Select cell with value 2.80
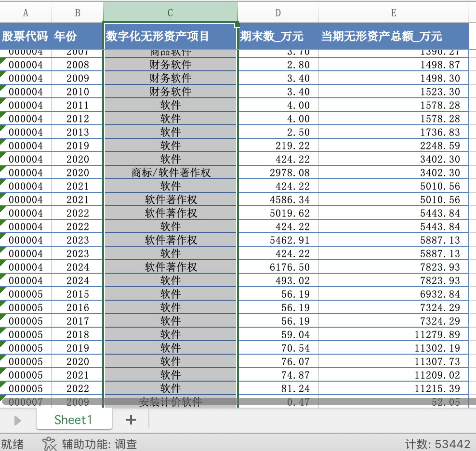The height and width of the screenshot is (451, 476). click(x=278, y=65)
